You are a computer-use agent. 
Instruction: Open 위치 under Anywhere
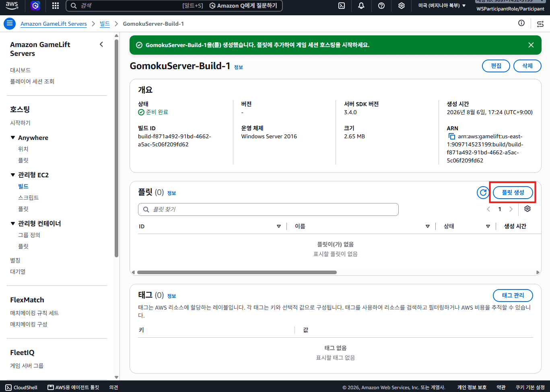pyautogui.click(x=23, y=149)
